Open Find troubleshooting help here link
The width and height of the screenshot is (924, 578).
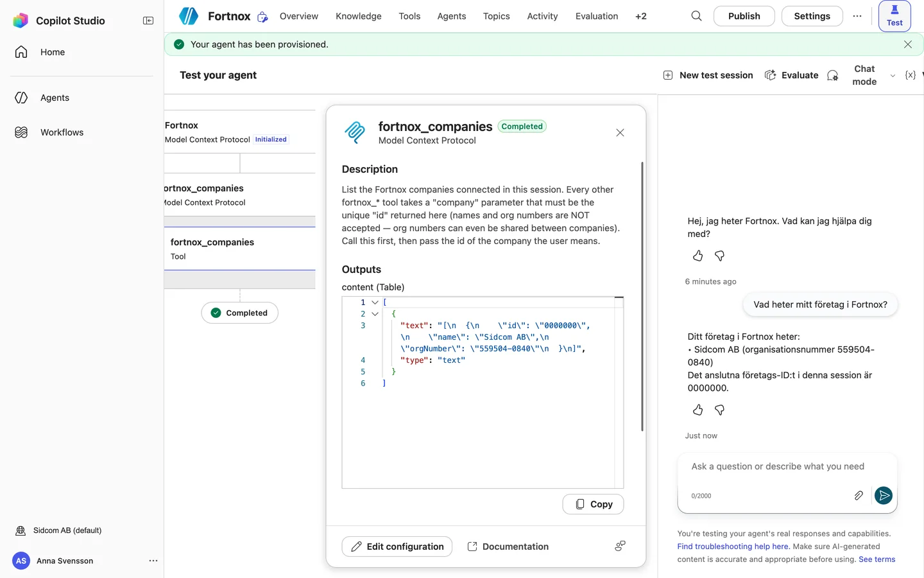click(733, 547)
